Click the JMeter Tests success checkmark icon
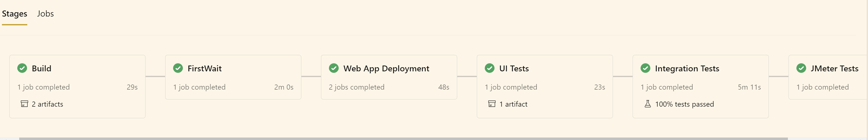 (801, 68)
